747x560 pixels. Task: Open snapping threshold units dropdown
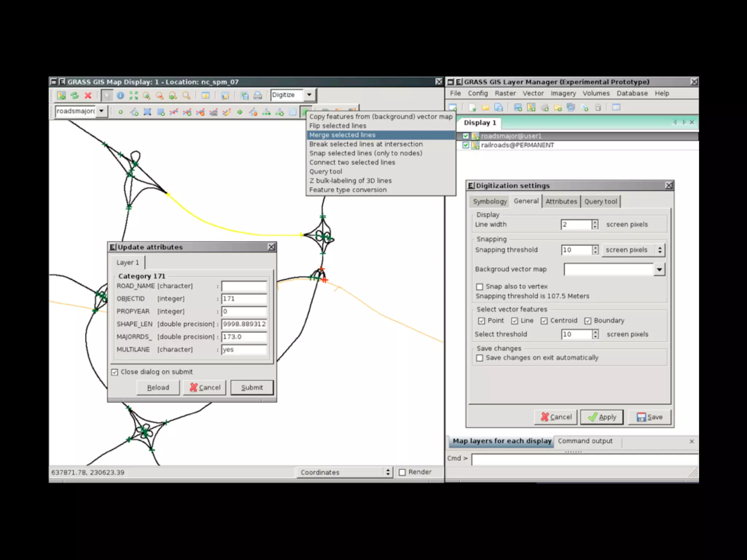pyautogui.click(x=633, y=250)
